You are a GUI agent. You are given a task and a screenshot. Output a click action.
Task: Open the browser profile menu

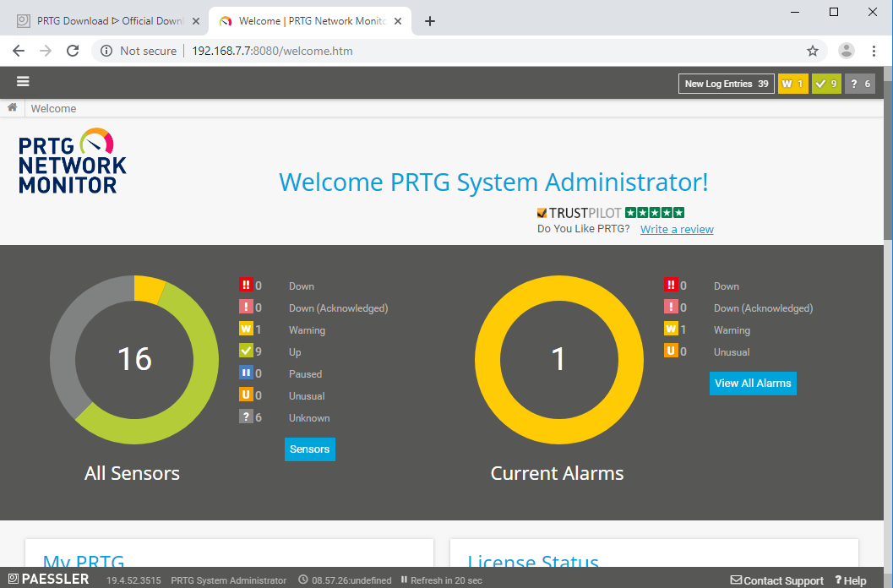(x=846, y=51)
